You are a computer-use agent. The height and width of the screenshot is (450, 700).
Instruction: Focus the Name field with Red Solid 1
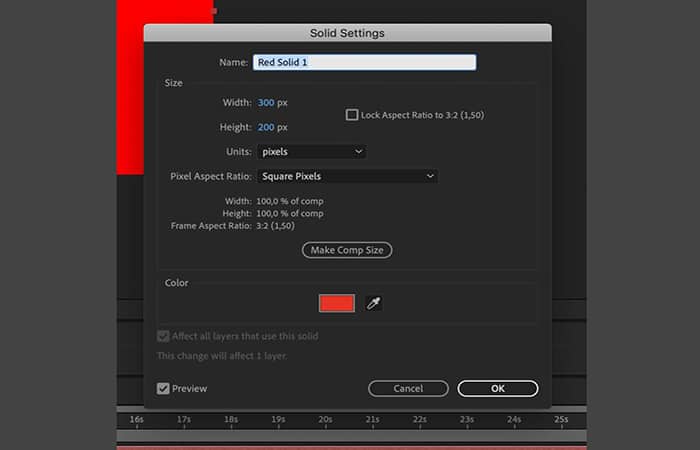[x=364, y=62]
